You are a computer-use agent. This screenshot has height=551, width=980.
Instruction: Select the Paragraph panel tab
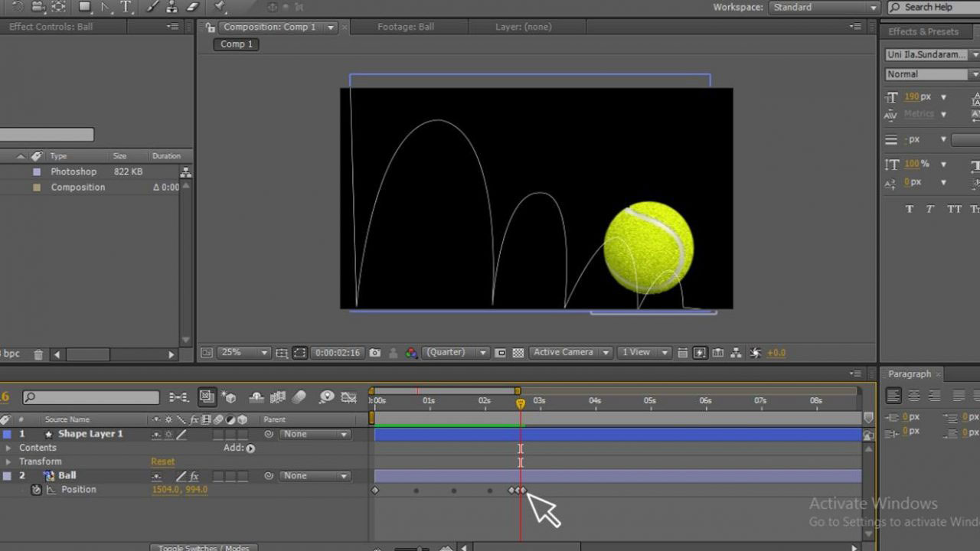click(x=911, y=373)
